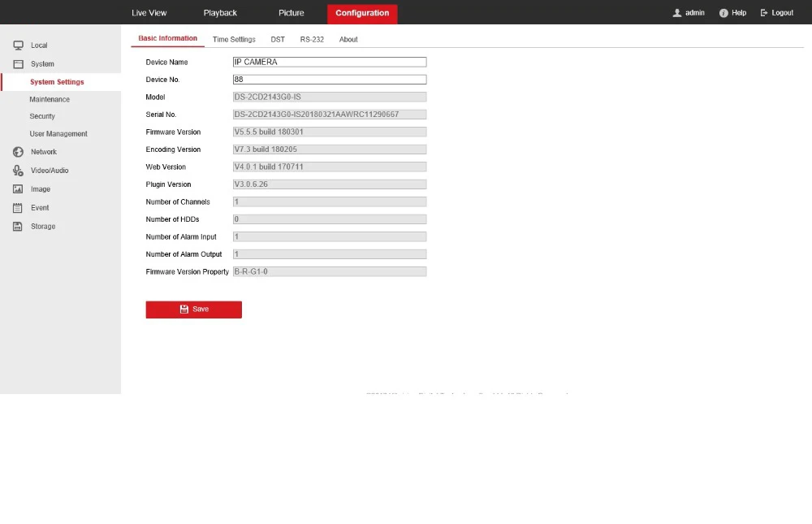Click the red Save button
The height and width of the screenshot is (524, 812).
pyautogui.click(x=194, y=310)
